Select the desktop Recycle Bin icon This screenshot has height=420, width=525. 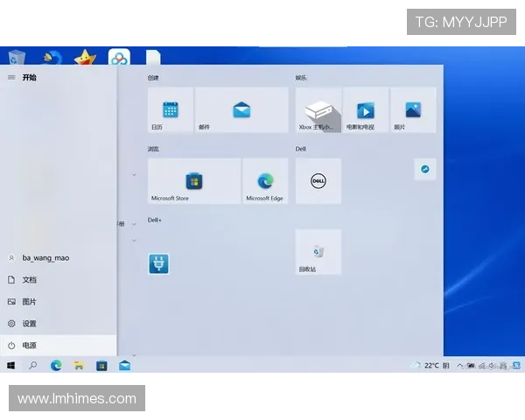16,57
